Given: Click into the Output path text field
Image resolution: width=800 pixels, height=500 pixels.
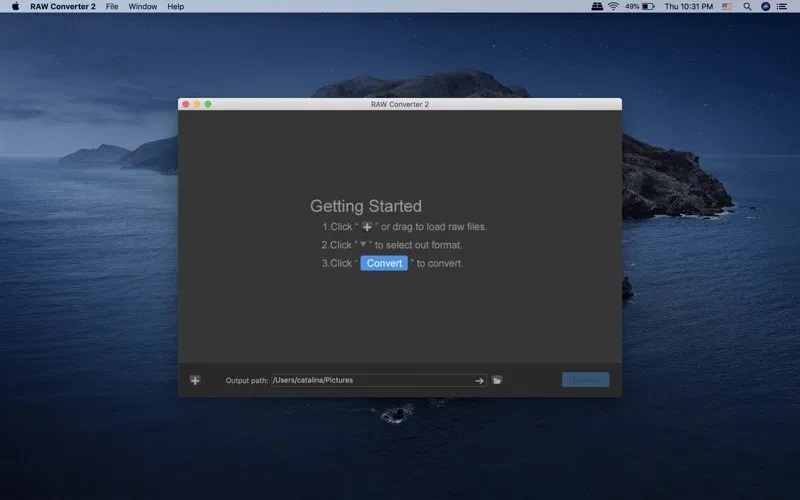Looking at the screenshot, I should (x=370, y=380).
